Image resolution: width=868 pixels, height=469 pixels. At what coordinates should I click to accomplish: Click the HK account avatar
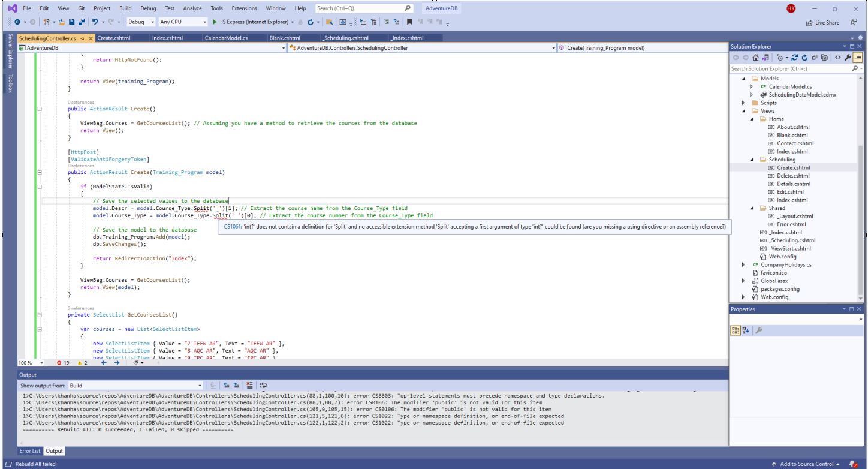coord(791,8)
